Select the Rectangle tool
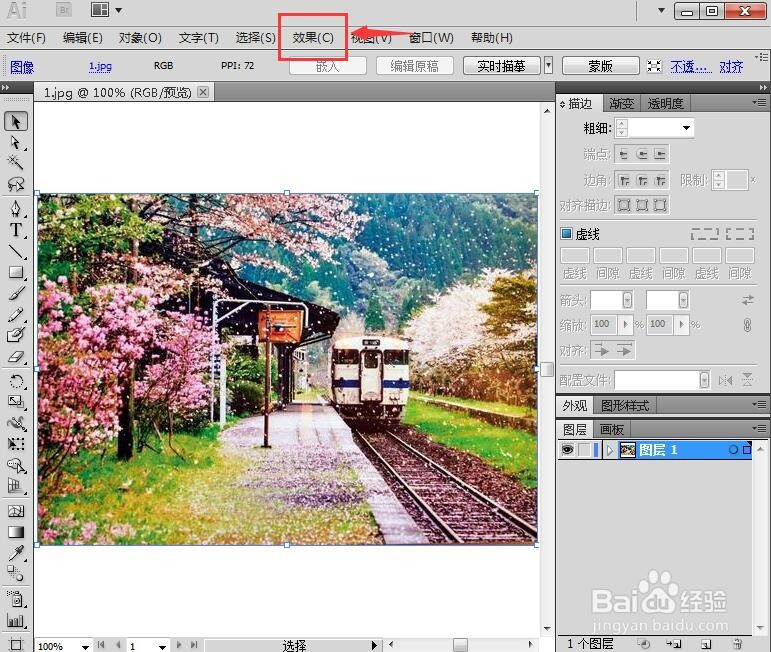 point(16,272)
